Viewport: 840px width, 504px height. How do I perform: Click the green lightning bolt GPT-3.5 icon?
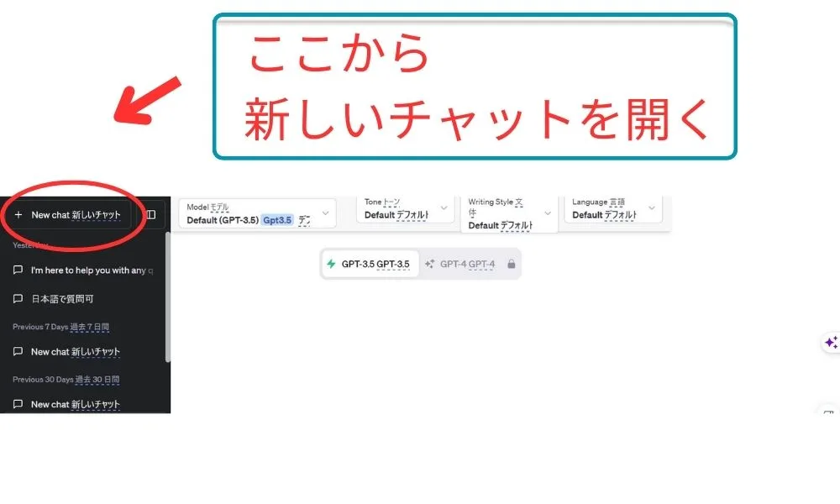coord(331,264)
